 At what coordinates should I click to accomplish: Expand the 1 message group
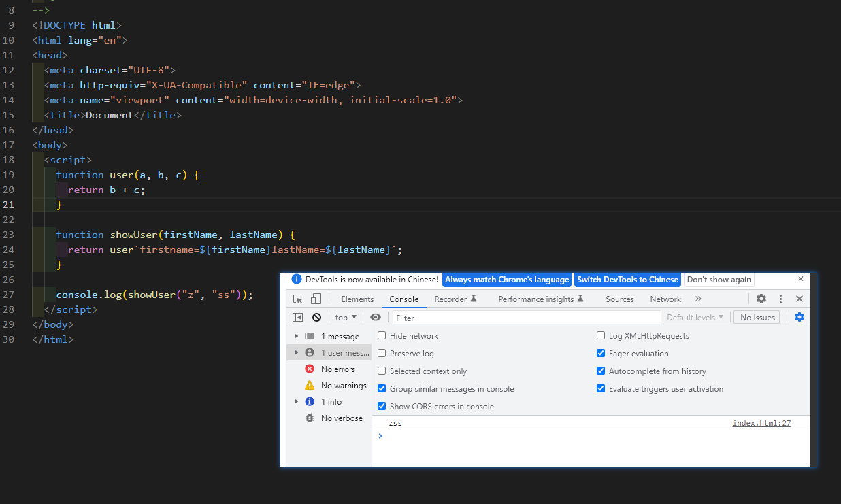tap(296, 336)
